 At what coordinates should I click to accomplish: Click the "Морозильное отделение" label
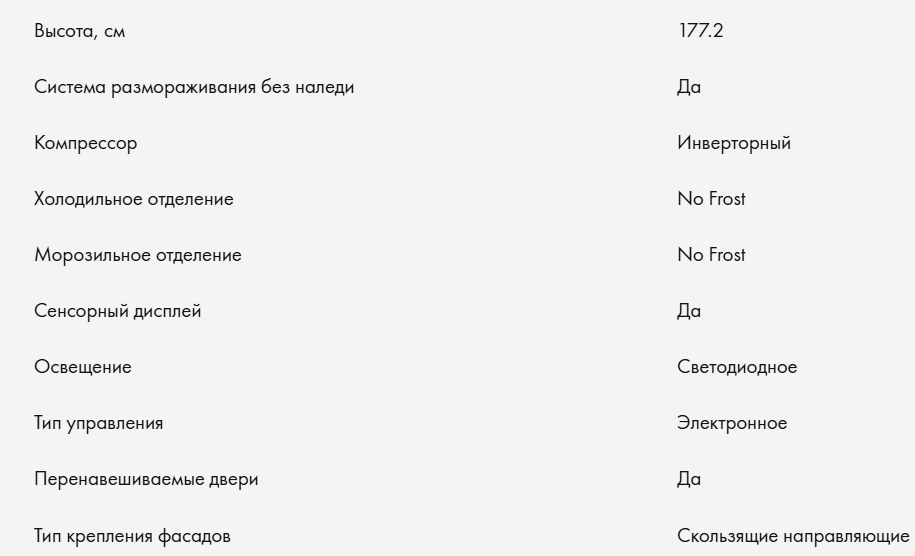[x=138, y=255]
